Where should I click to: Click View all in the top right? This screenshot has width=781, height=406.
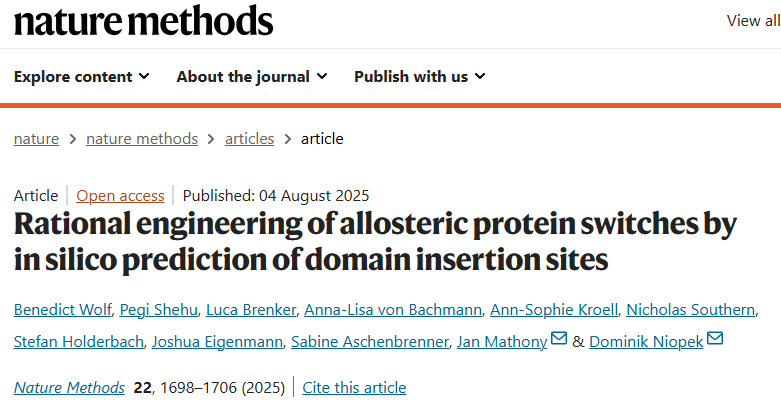(753, 20)
